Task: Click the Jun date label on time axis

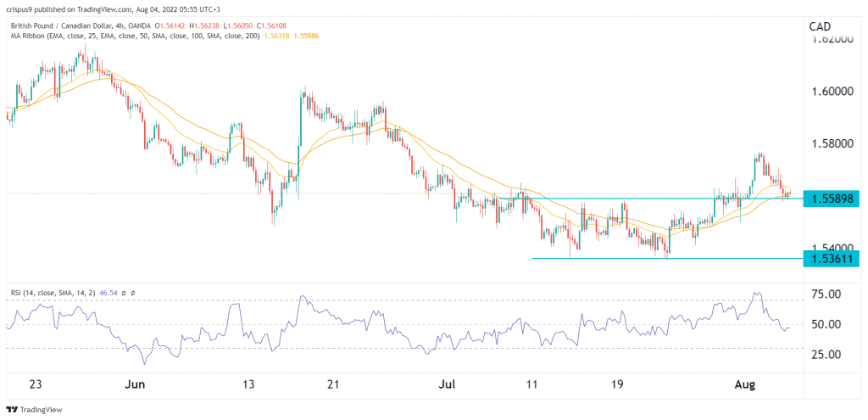Action: 136,384
